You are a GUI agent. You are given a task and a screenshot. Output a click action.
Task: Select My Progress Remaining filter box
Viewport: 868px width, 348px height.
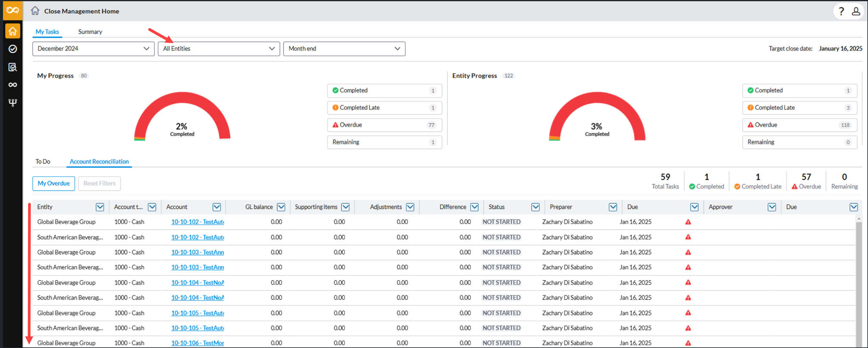tap(385, 142)
